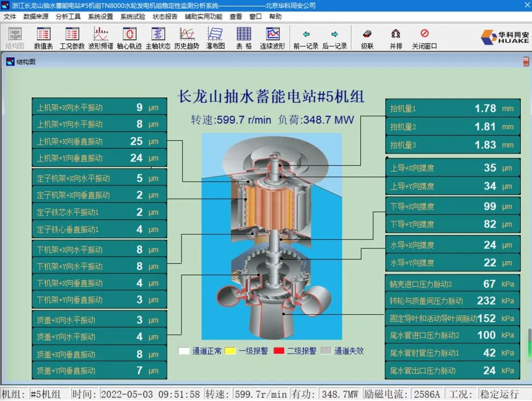Select the 顶盖+Y向垂直振动 row
The width and height of the screenshot is (532, 401).
(x=100, y=370)
